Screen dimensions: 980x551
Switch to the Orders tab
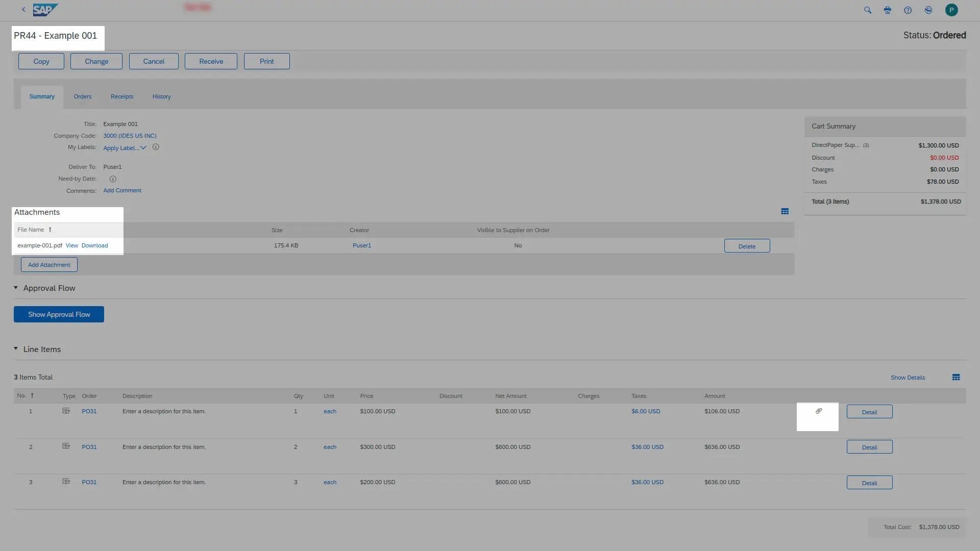82,97
